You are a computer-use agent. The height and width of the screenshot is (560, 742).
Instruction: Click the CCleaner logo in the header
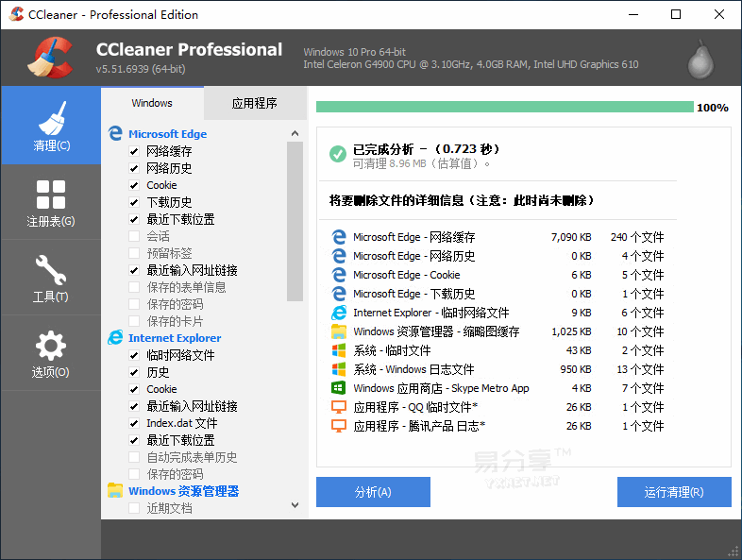click(50, 58)
